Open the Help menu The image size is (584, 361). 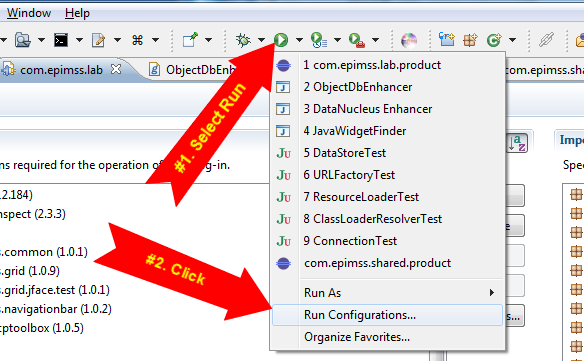pos(77,13)
